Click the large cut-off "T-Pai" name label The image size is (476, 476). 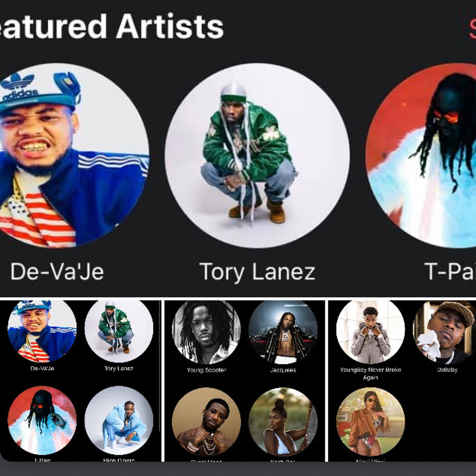pos(450,271)
